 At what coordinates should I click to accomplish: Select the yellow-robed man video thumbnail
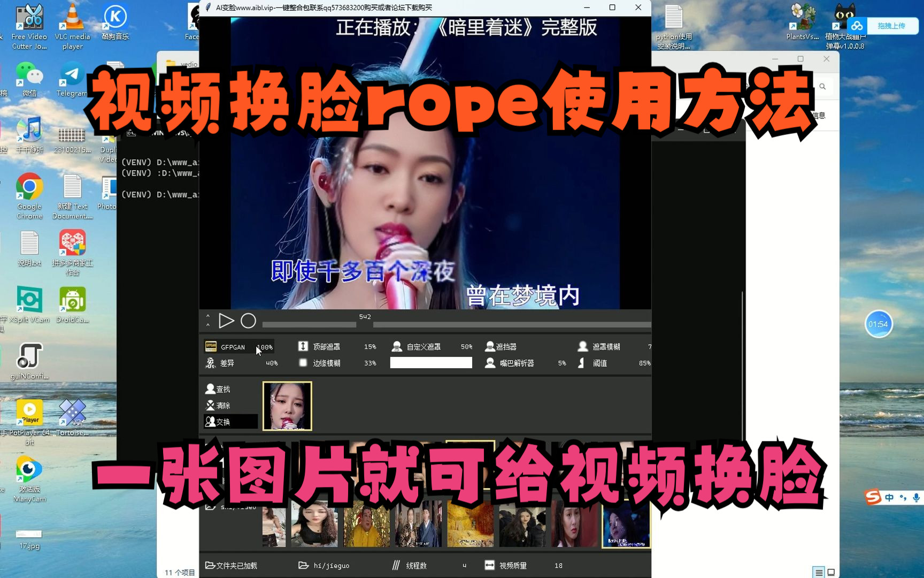[366, 524]
